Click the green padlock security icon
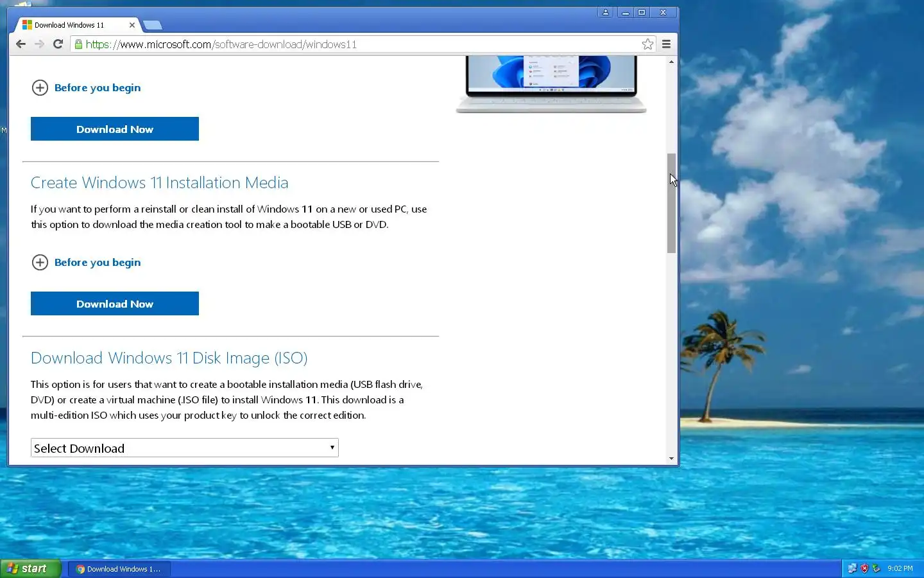Screen dimensions: 924x578 (78, 44)
